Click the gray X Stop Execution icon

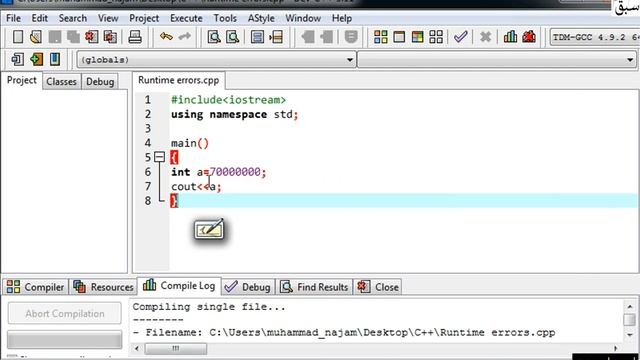[485, 37]
